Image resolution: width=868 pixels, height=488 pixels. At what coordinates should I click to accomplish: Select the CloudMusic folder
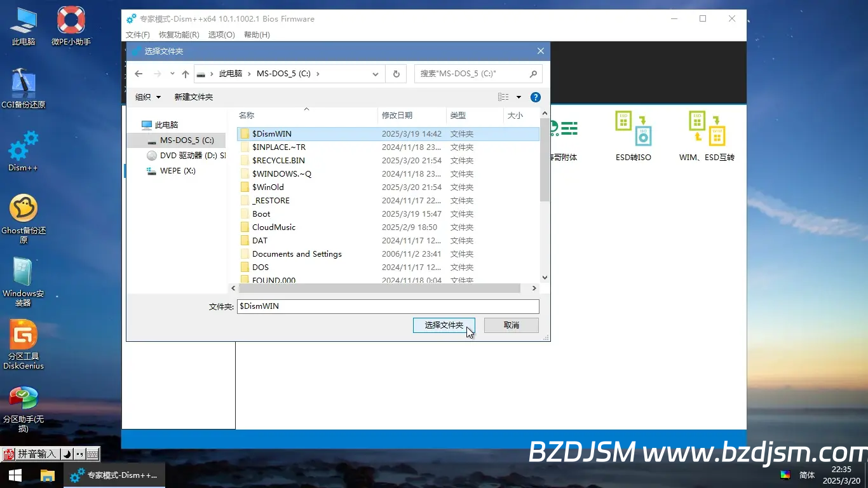[x=388, y=227]
